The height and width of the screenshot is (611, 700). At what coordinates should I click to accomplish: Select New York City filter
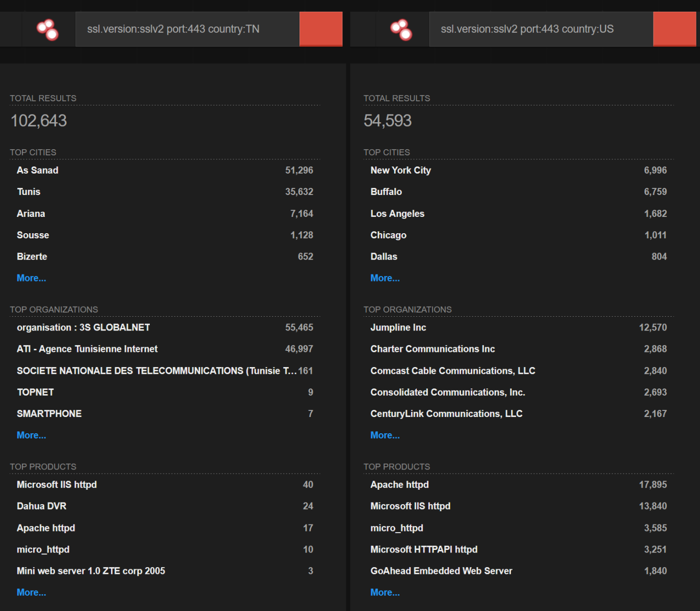401,170
